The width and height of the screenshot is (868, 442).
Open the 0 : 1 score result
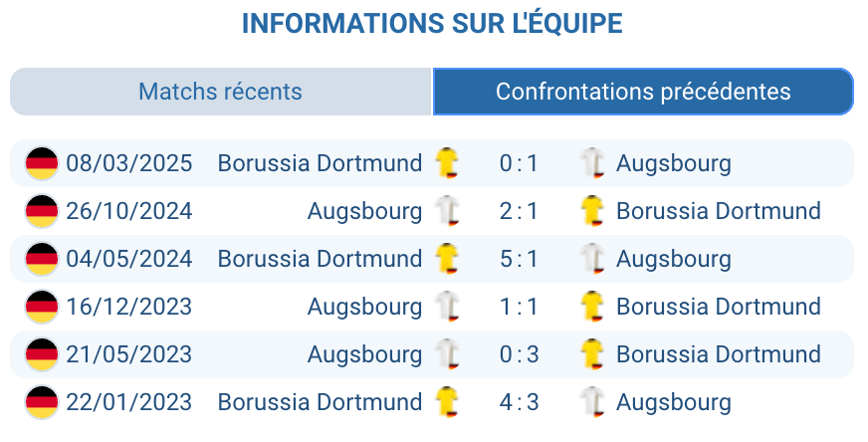click(x=519, y=163)
